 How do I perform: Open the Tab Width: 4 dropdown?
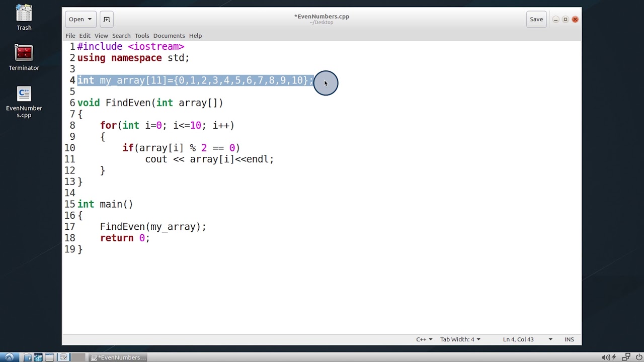(460, 339)
